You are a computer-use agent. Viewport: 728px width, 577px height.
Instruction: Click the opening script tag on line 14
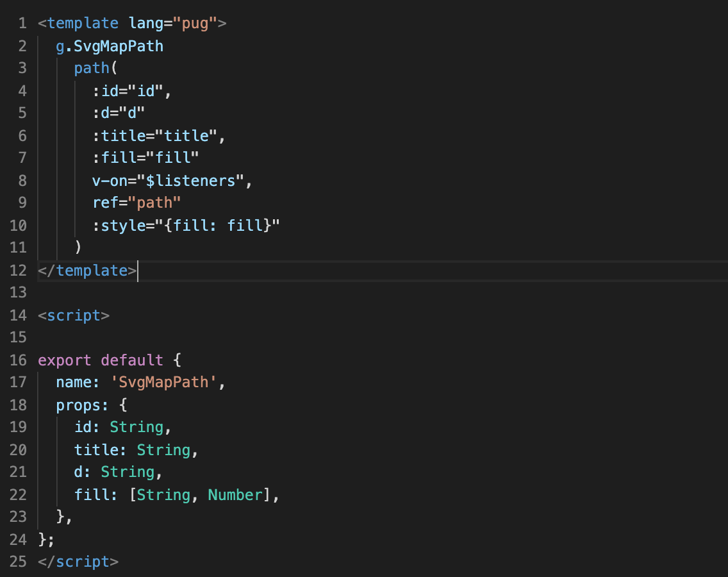[74, 315]
